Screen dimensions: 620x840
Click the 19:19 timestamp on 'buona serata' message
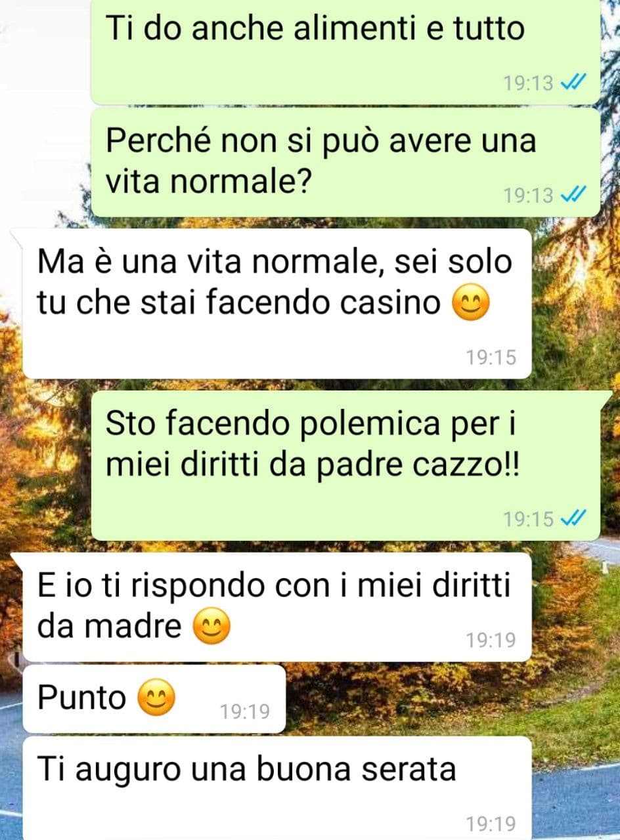tap(491, 823)
